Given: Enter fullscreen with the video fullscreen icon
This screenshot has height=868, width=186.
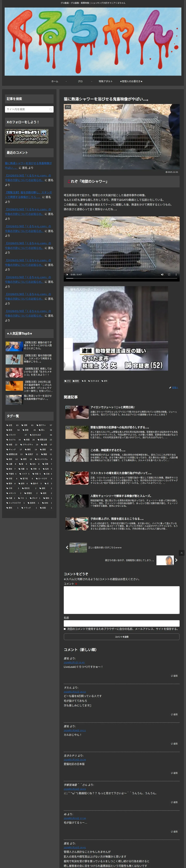Looking at the screenshot, I should coord(169,275).
